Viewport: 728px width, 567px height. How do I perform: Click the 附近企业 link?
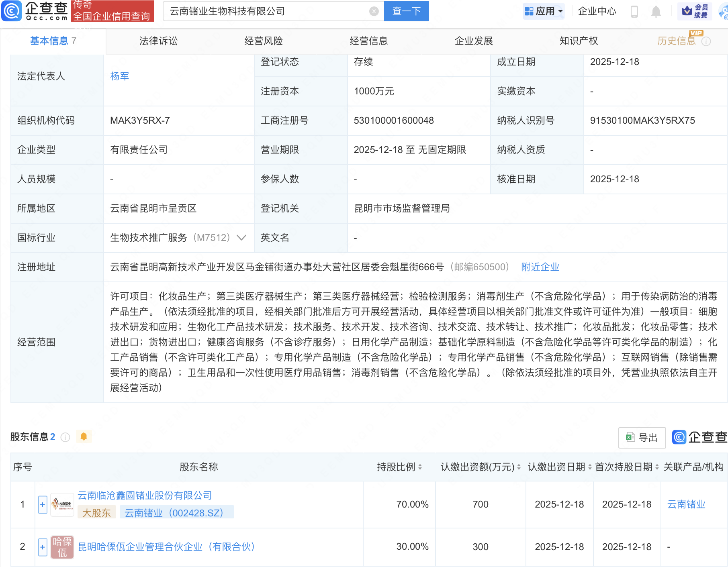click(x=540, y=267)
